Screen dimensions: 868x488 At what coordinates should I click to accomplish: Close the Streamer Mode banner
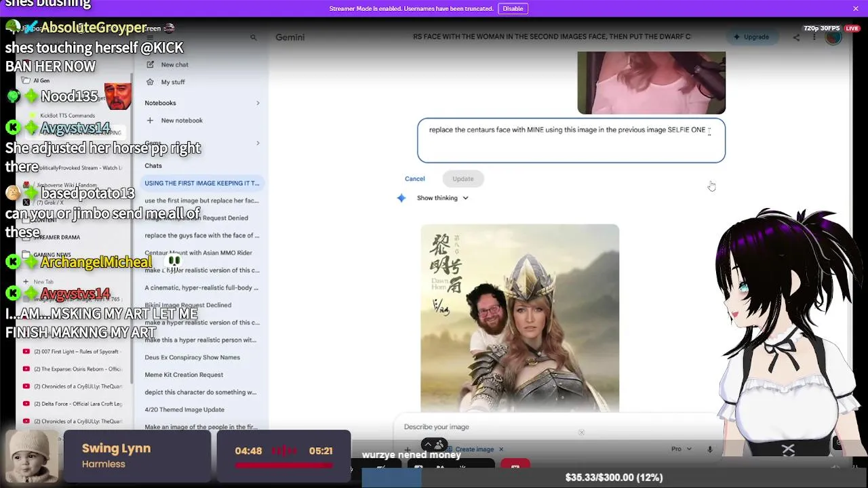point(856,9)
